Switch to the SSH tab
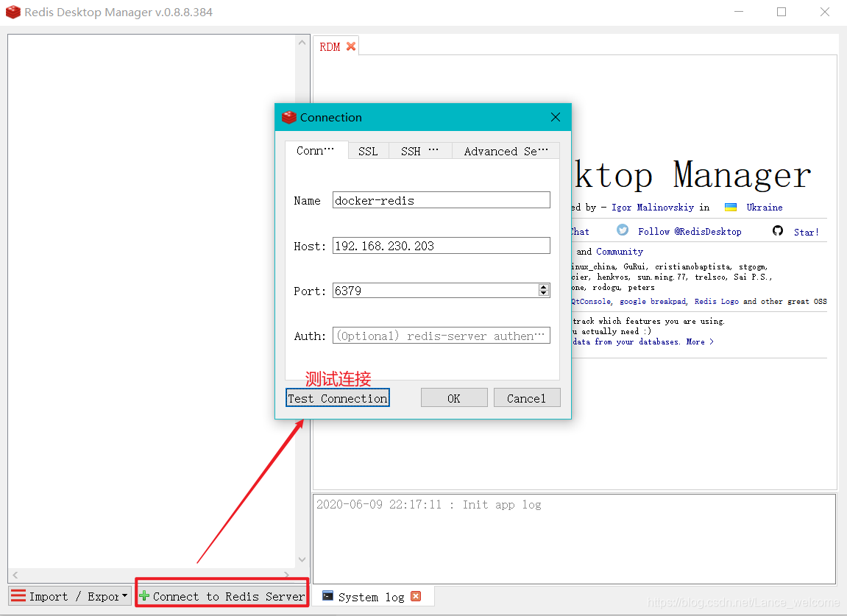The height and width of the screenshot is (616, 847). (419, 152)
